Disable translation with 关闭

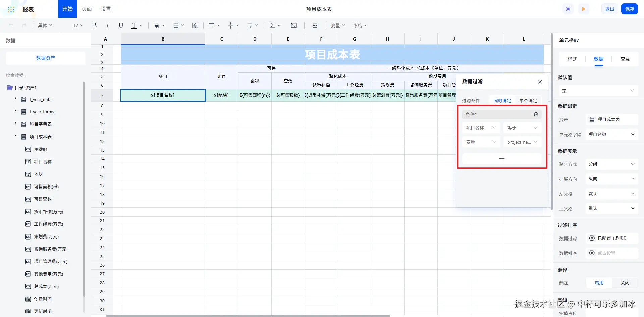coord(625,283)
